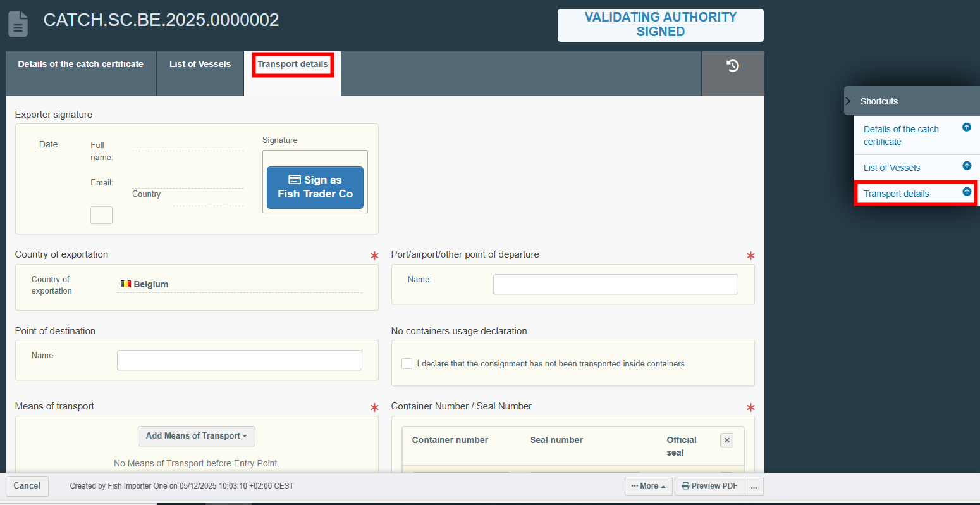Open the List of Vessels tab

coord(200,65)
